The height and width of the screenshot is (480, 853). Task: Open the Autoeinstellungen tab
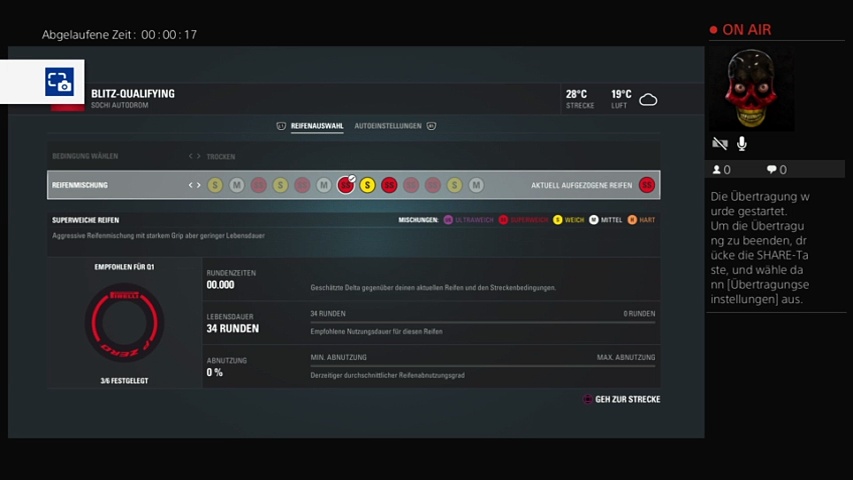(388, 126)
